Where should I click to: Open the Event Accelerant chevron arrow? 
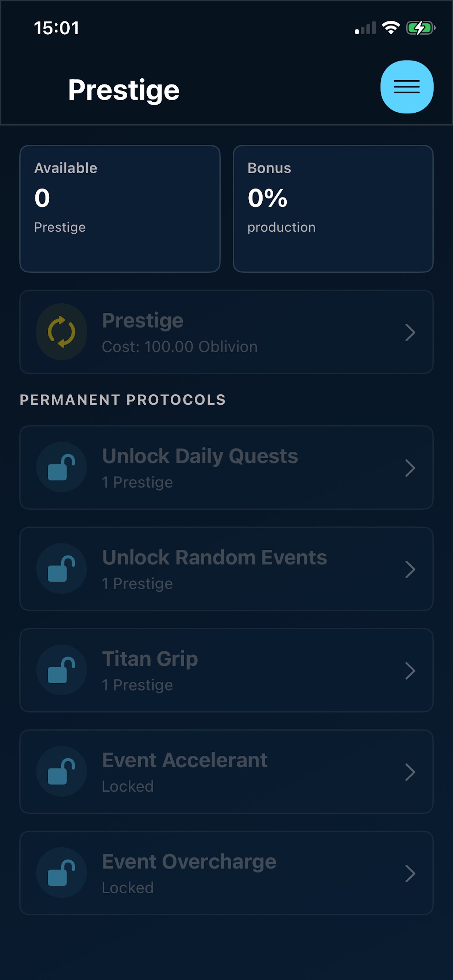pos(410,772)
